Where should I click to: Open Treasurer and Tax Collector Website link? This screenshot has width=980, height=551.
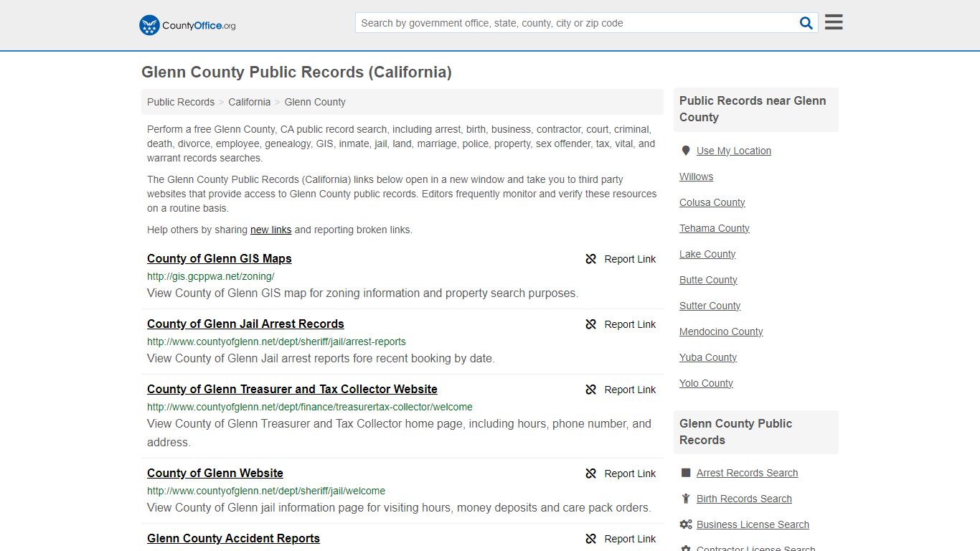(x=292, y=389)
